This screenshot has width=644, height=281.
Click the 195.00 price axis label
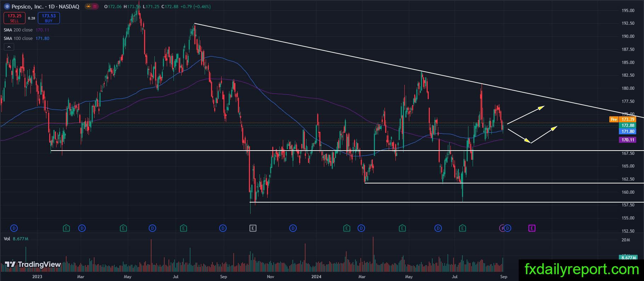(x=628, y=11)
